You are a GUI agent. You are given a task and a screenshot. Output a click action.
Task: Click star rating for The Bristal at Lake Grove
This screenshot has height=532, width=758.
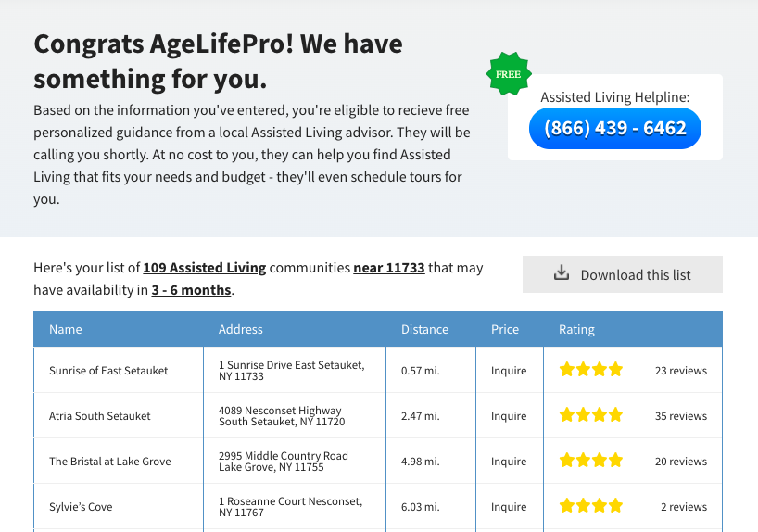pyautogui.click(x=591, y=461)
